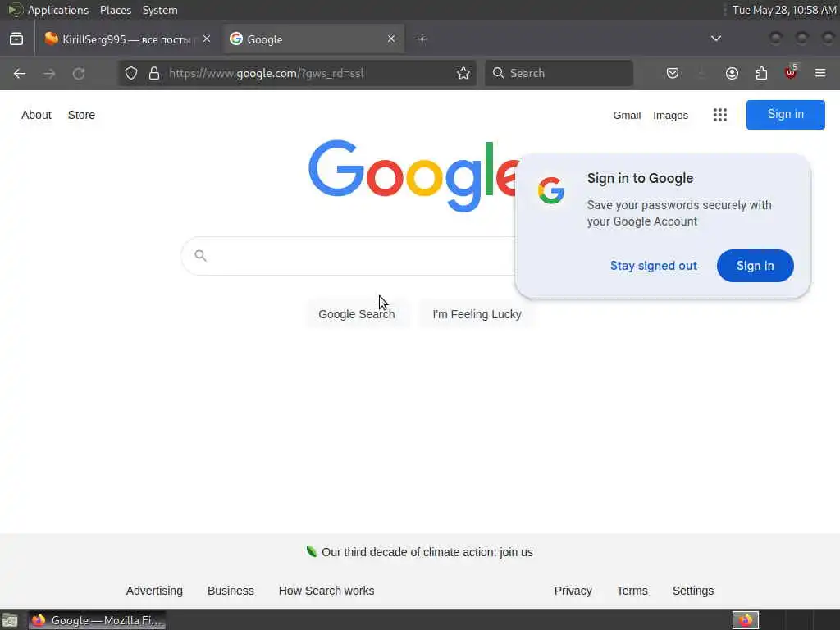The height and width of the screenshot is (630, 840).
Task: Open the Images link
Action: (670, 115)
